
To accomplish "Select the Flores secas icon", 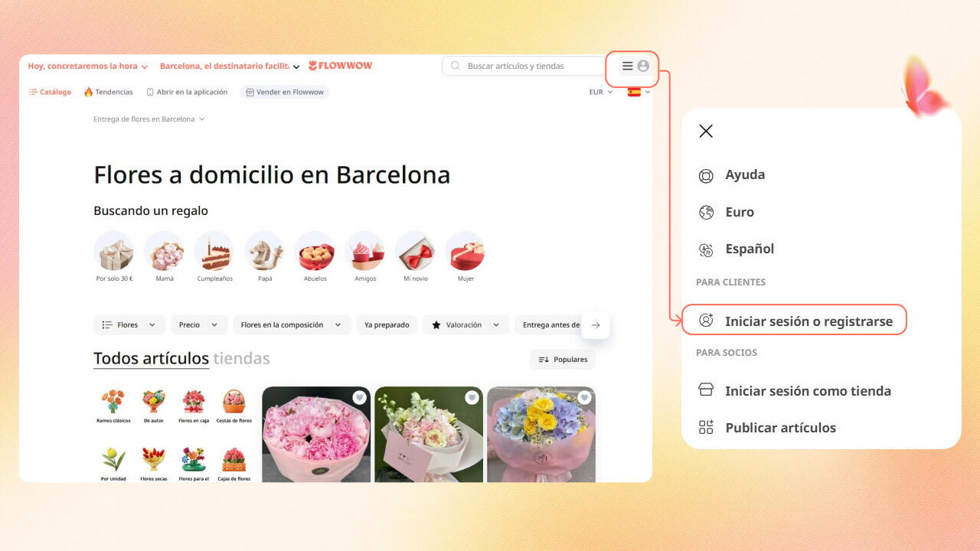I will click(x=153, y=459).
